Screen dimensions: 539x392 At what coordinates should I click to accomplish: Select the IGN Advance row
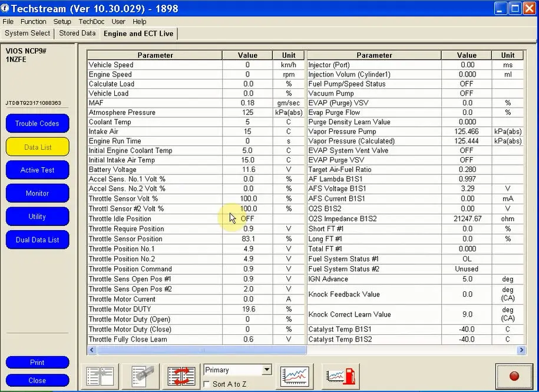[x=415, y=279]
